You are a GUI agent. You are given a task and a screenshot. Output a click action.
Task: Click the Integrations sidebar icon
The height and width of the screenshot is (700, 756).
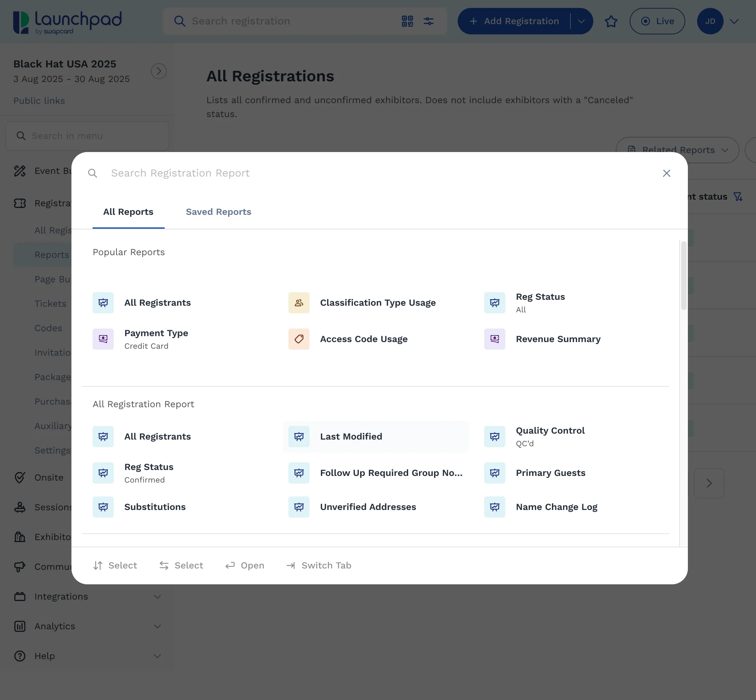pos(20,596)
